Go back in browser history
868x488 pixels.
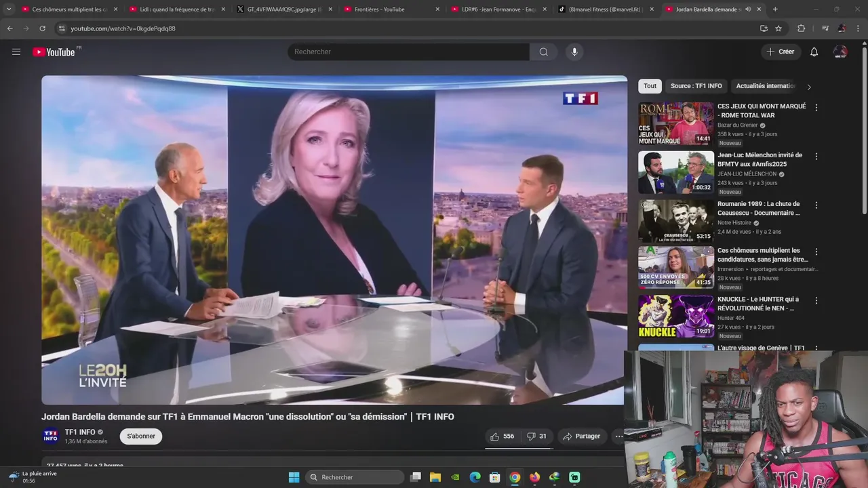click(x=9, y=28)
